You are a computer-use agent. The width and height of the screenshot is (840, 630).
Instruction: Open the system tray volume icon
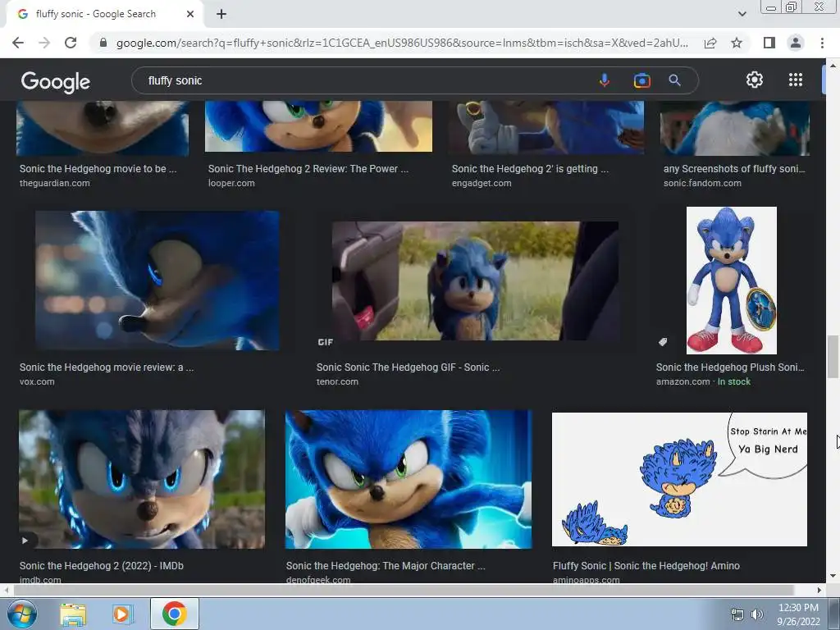pos(757,614)
